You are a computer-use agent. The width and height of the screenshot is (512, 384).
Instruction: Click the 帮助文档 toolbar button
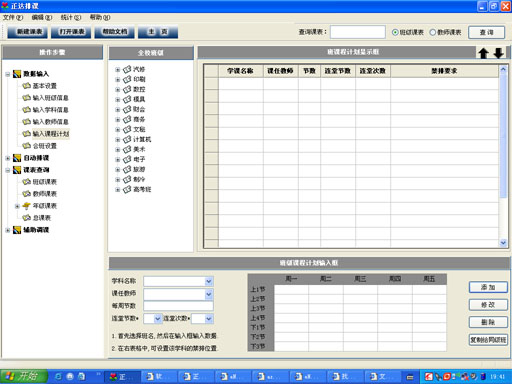115,32
